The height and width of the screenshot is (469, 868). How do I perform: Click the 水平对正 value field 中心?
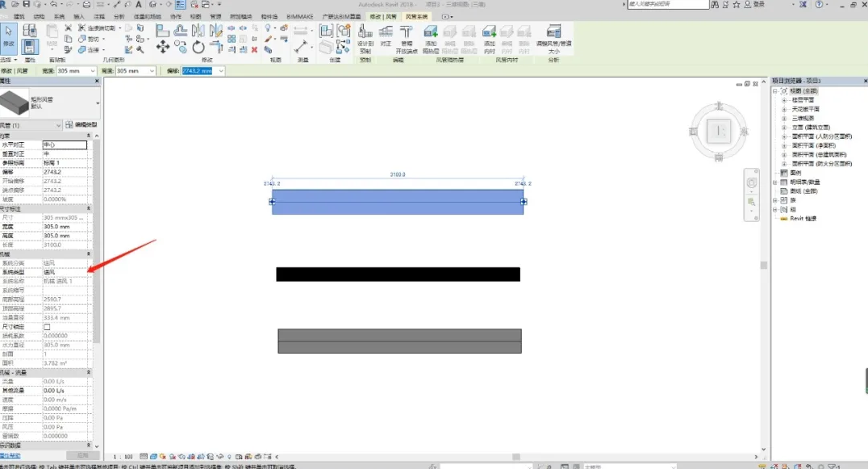[x=65, y=144]
